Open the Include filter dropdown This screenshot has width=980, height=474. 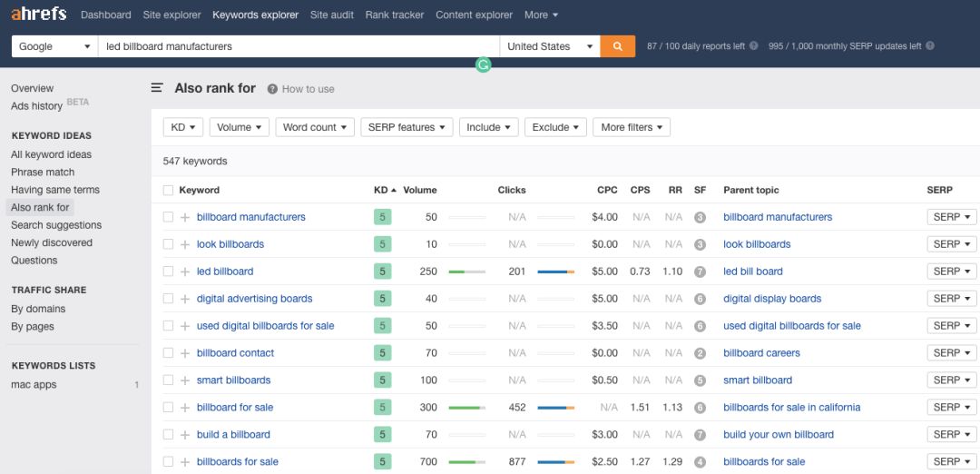(x=489, y=127)
